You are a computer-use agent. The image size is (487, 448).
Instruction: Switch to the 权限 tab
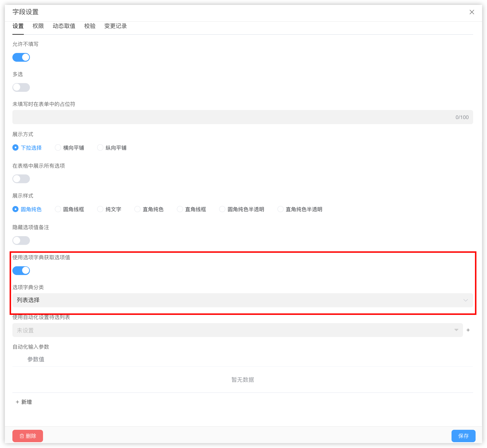pyautogui.click(x=38, y=26)
